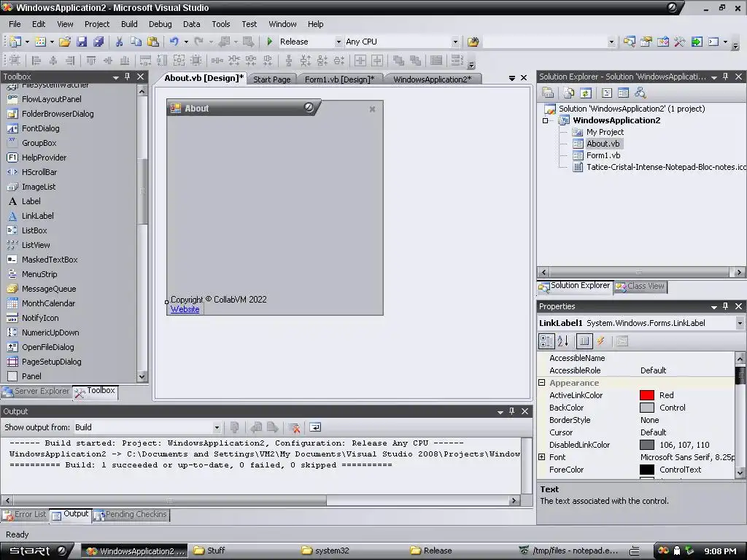The height and width of the screenshot is (560, 747).
Task: Switch to the Form1.vb [Design] tab
Action: pos(339,79)
